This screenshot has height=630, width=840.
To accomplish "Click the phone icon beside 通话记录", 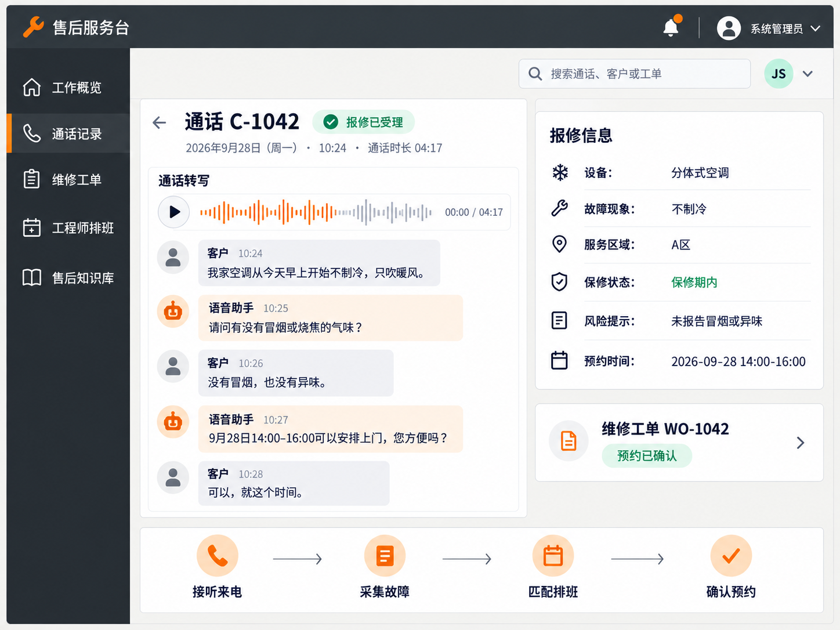I will click(x=32, y=133).
